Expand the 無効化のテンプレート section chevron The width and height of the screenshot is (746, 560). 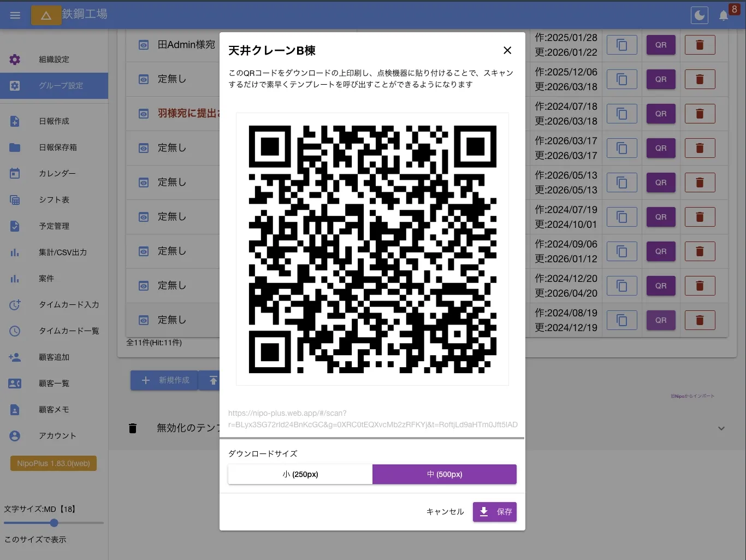721,428
